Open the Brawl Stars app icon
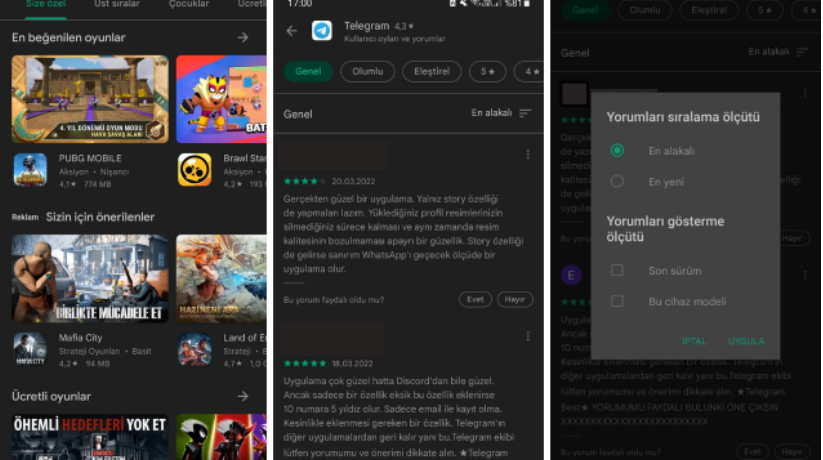The height and width of the screenshot is (460, 823). 194,170
